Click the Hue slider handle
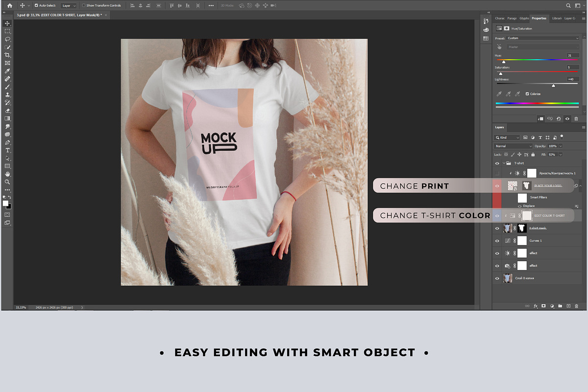This screenshot has height=392, width=588. [504, 62]
